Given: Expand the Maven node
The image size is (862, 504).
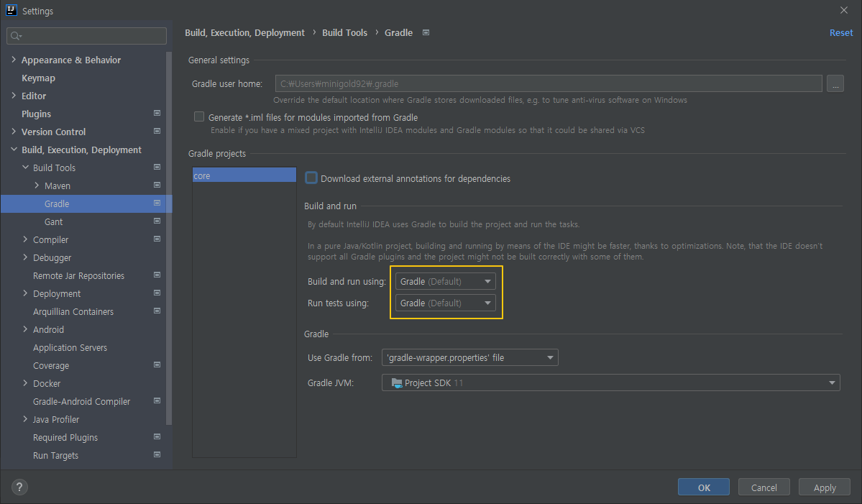Looking at the screenshot, I should tap(37, 185).
